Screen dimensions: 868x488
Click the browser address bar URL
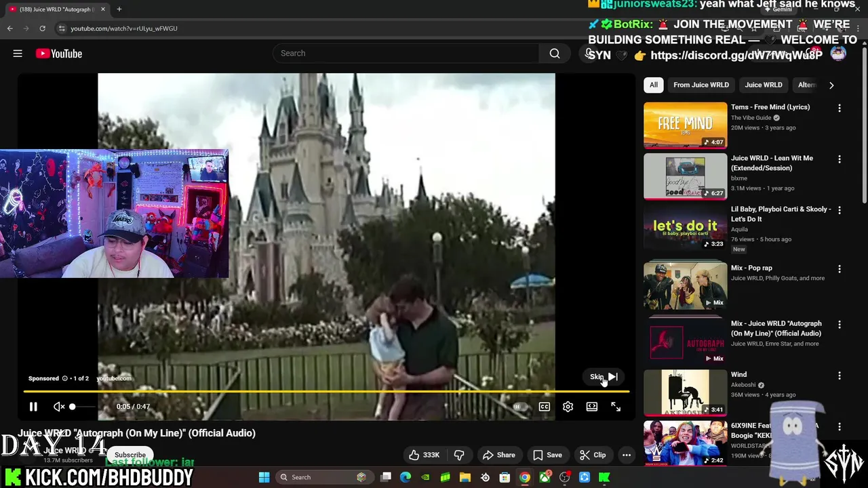pos(124,28)
